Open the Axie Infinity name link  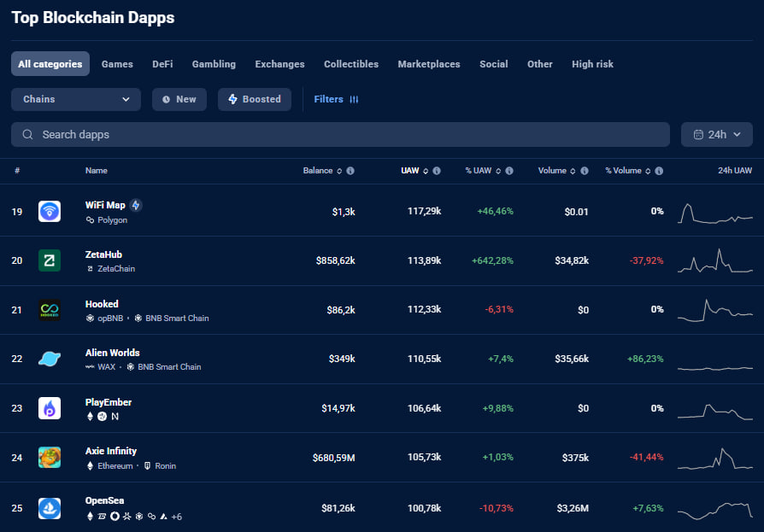pos(111,451)
